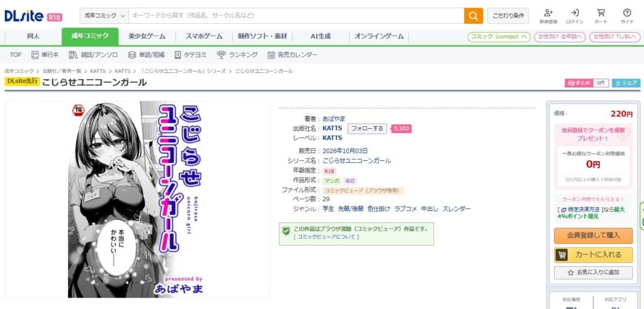
Task: Open genre tag 学生
Action: coord(328,209)
